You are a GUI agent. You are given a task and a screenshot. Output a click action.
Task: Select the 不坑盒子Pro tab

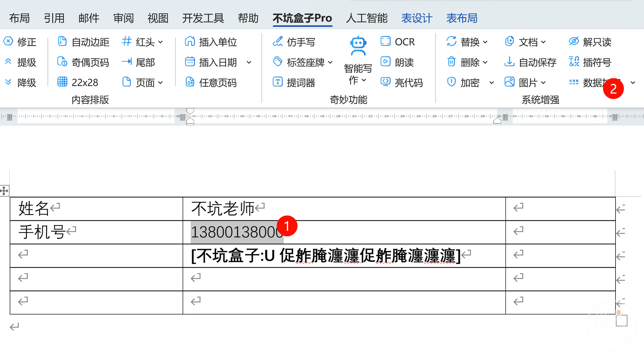(302, 18)
